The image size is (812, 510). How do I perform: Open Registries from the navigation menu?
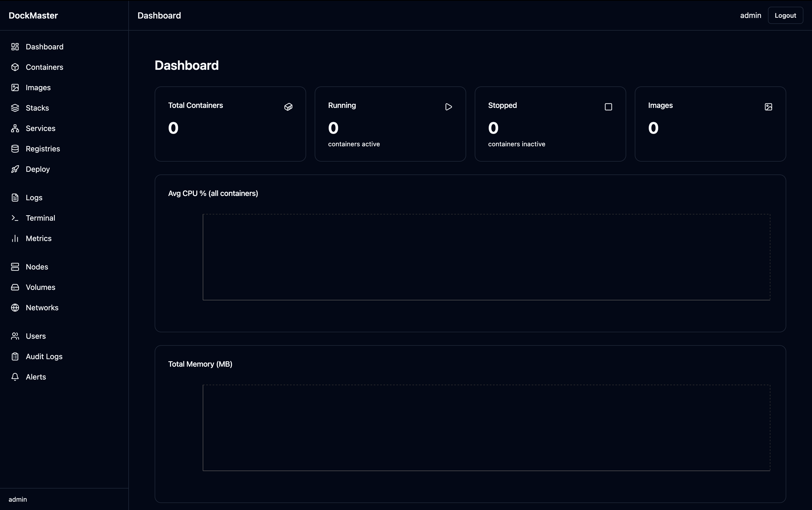43,149
